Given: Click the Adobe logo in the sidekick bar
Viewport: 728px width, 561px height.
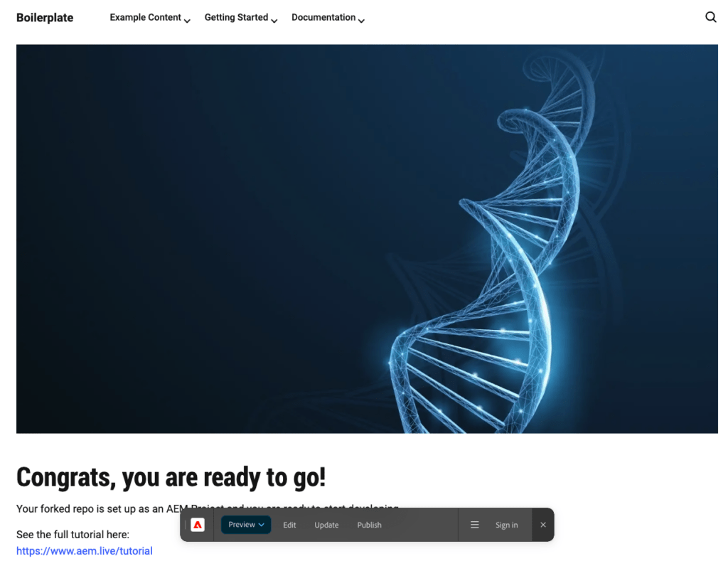Looking at the screenshot, I should click(198, 525).
